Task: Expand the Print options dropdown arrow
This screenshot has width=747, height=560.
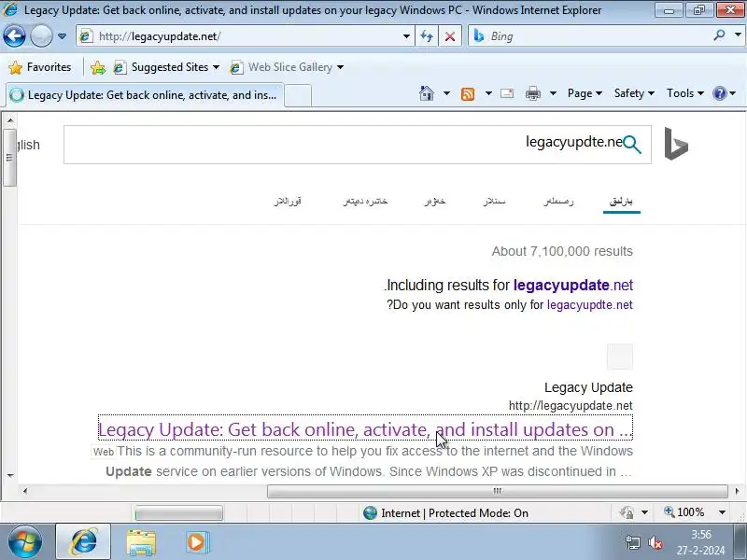Action: point(553,93)
